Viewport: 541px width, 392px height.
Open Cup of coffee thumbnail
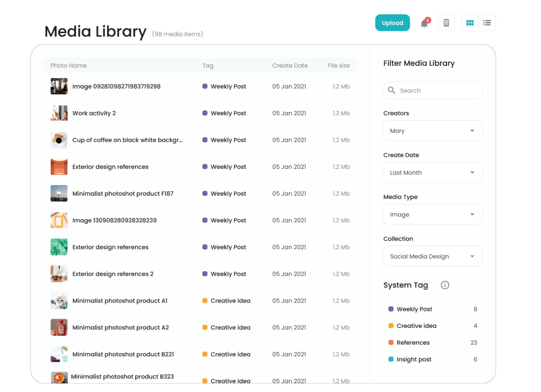59,140
